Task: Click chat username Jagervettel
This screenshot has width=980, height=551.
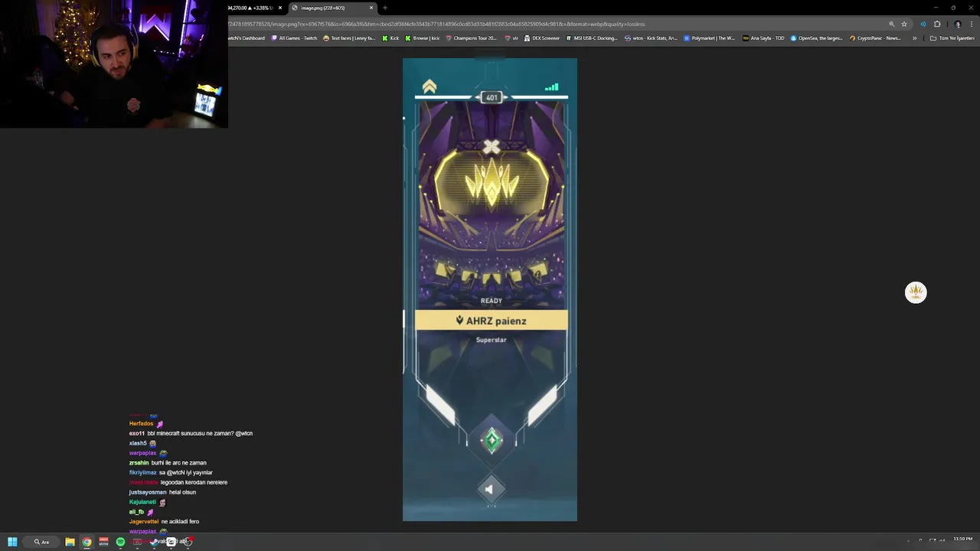Action: [144, 522]
